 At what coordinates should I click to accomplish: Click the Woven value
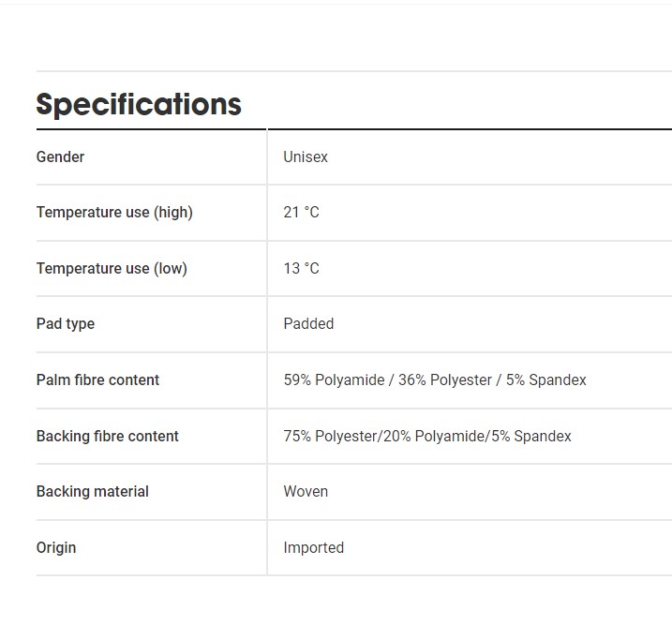point(306,491)
